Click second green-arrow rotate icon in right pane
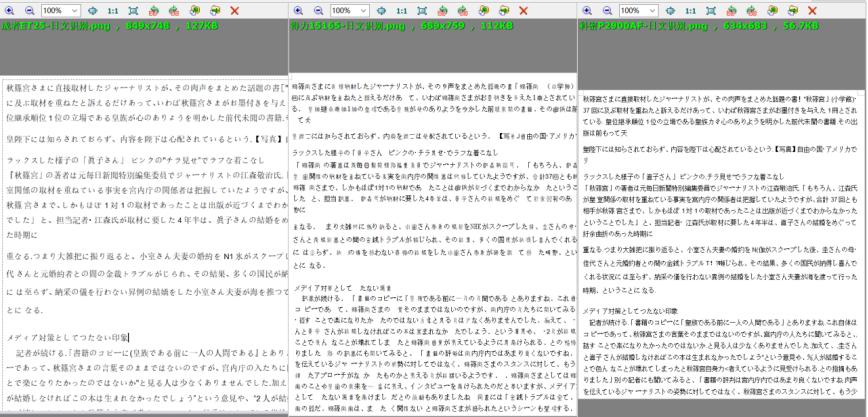 click(752, 11)
